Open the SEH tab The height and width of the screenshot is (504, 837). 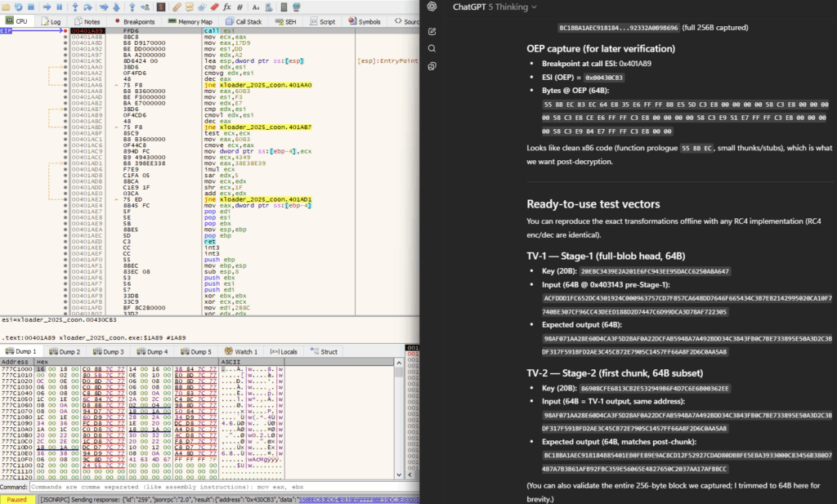286,21
